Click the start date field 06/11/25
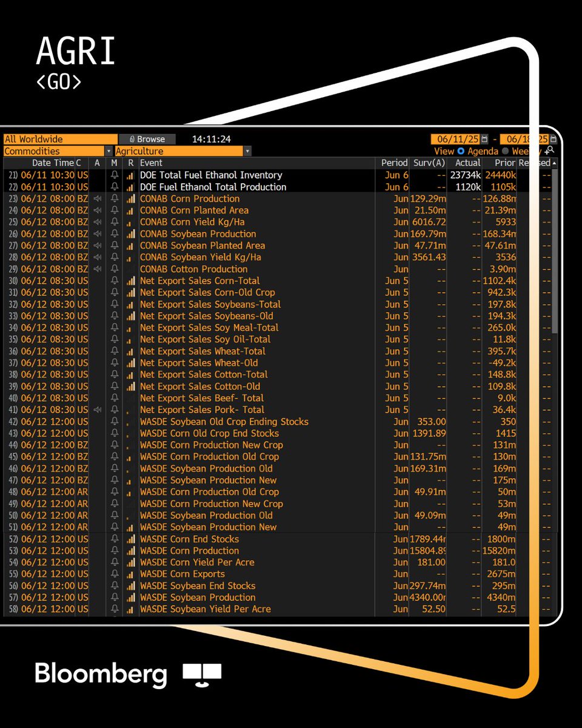 [455, 140]
